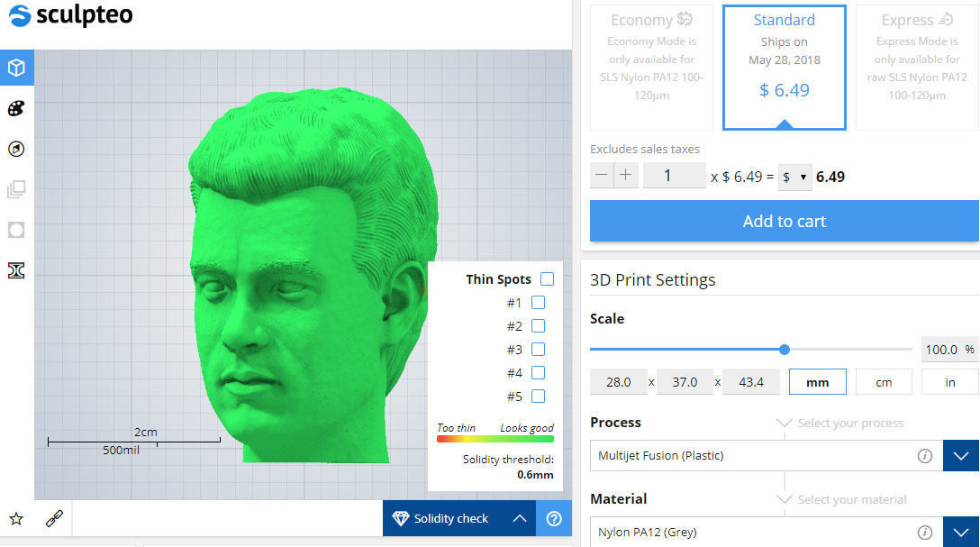Select the hollowing circle tool
This screenshot has width=980, height=547.
click(x=16, y=230)
